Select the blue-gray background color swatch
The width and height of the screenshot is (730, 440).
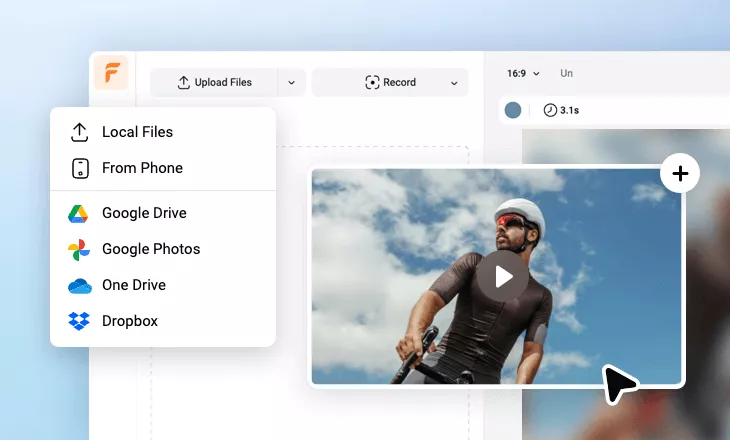(513, 110)
